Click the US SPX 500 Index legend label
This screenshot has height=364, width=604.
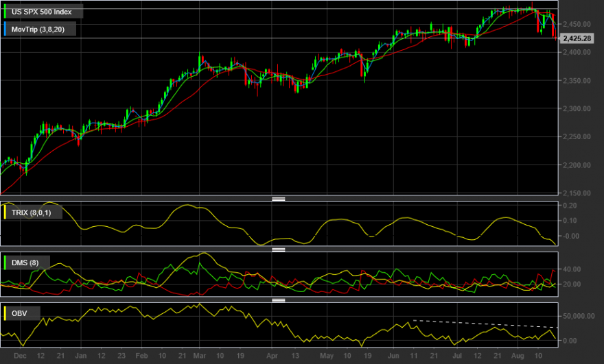[x=42, y=12]
